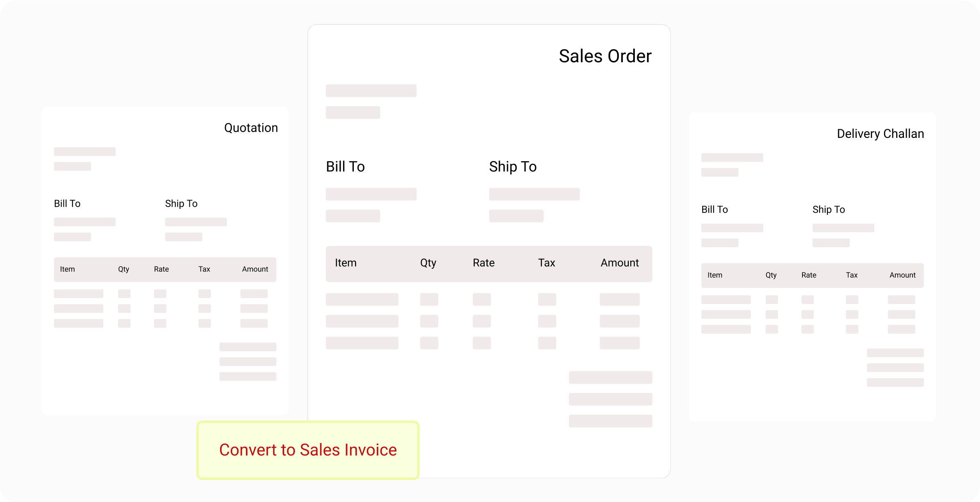Click Ship To on the Sales Order
The image size is (980, 502).
(512, 166)
